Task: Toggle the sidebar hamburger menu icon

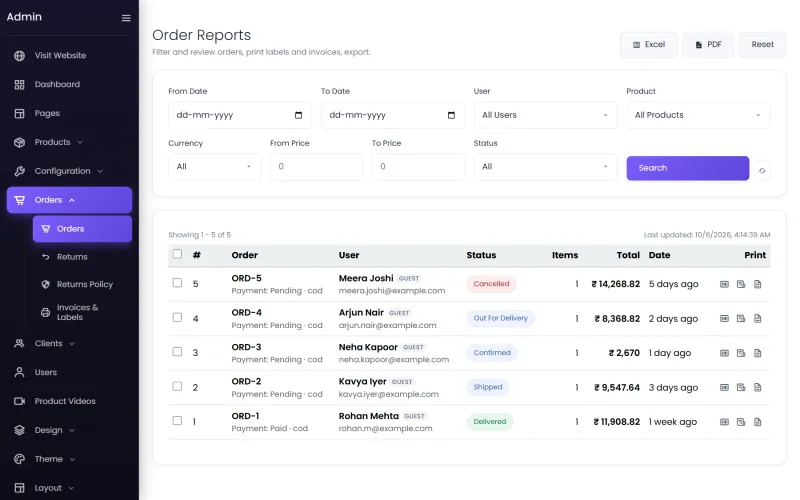Action: (x=126, y=18)
